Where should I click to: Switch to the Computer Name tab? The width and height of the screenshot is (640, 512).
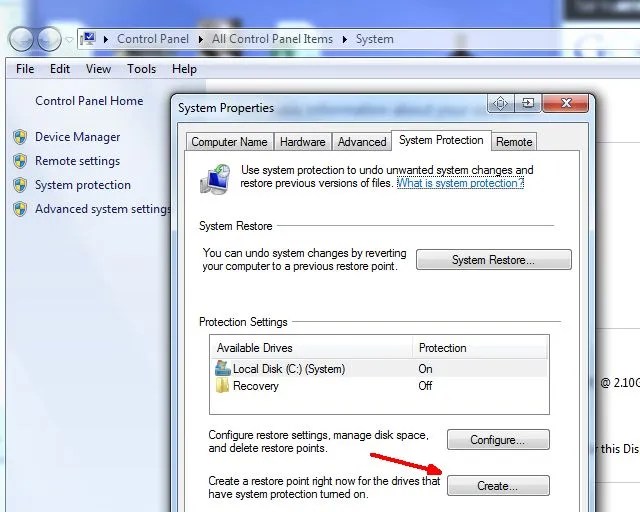coord(229,142)
